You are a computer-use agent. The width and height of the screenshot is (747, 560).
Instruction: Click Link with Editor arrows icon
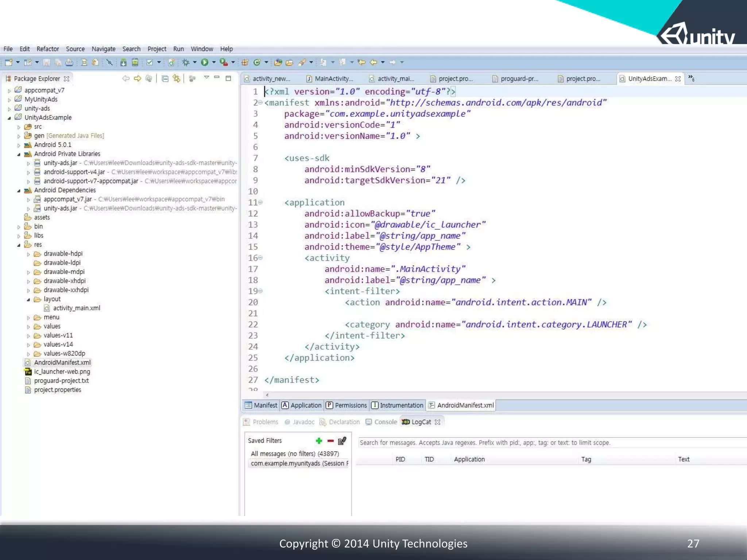177,78
